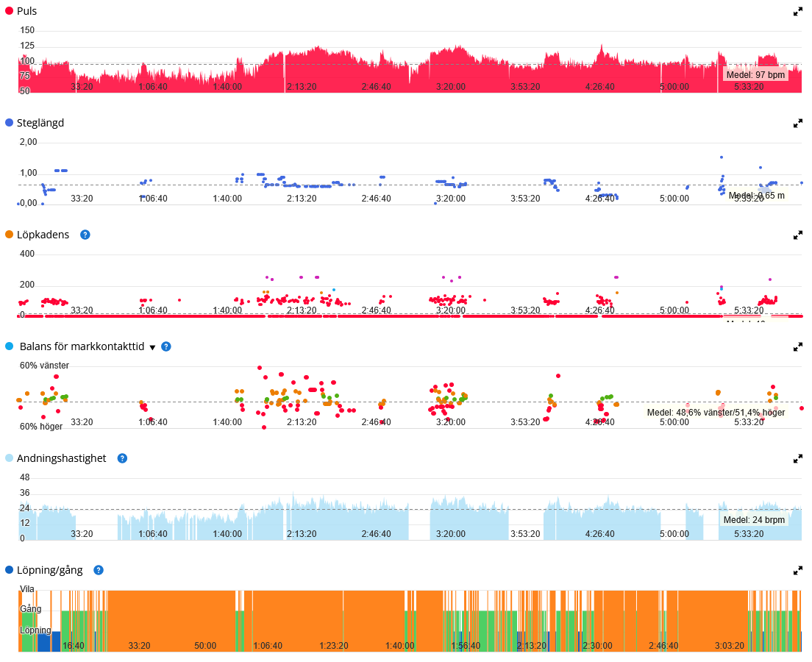Screen dimensions: 812x662
Task: Click the Löpning/gång chart title
Action: click(50, 570)
